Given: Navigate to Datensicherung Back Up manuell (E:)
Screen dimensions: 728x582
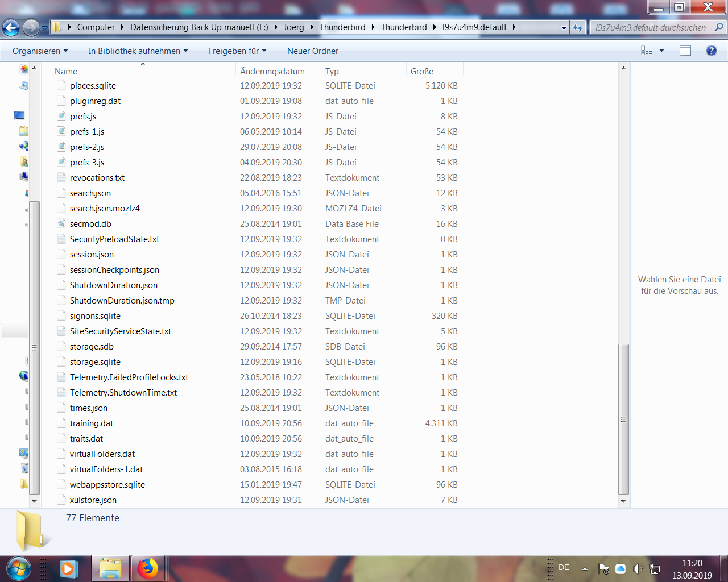Looking at the screenshot, I should 199,27.
